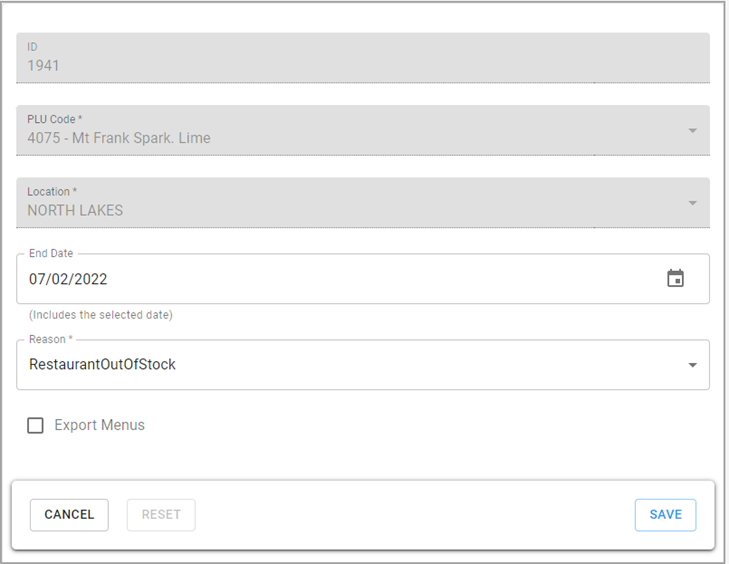Viewport: 729px width, 564px height.
Task: Click the Export Menus label text
Action: 99,425
